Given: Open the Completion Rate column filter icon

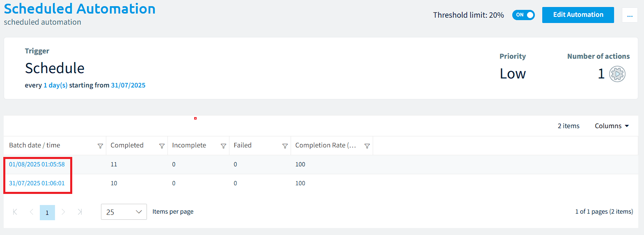Looking at the screenshot, I should 367,146.
